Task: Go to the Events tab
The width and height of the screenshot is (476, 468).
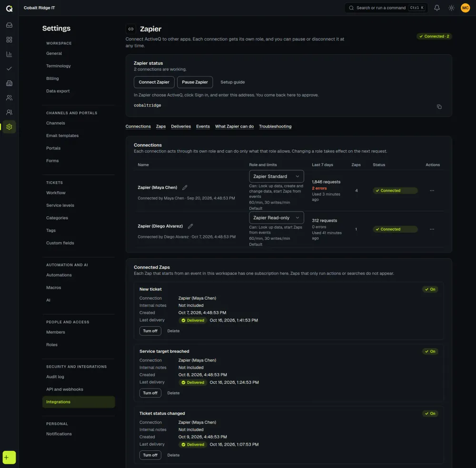Action: [203, 127]
